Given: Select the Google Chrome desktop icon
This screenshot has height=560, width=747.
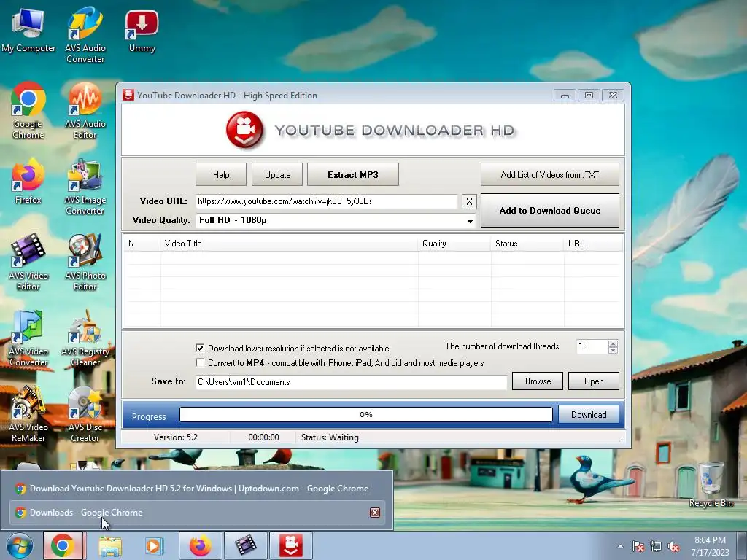Looking at the screenshot, I should click(x=28, y=111).
